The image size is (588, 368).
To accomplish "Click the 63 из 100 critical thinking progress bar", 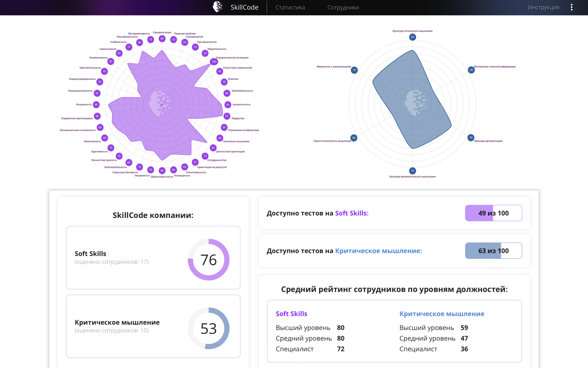I will 493,251.
